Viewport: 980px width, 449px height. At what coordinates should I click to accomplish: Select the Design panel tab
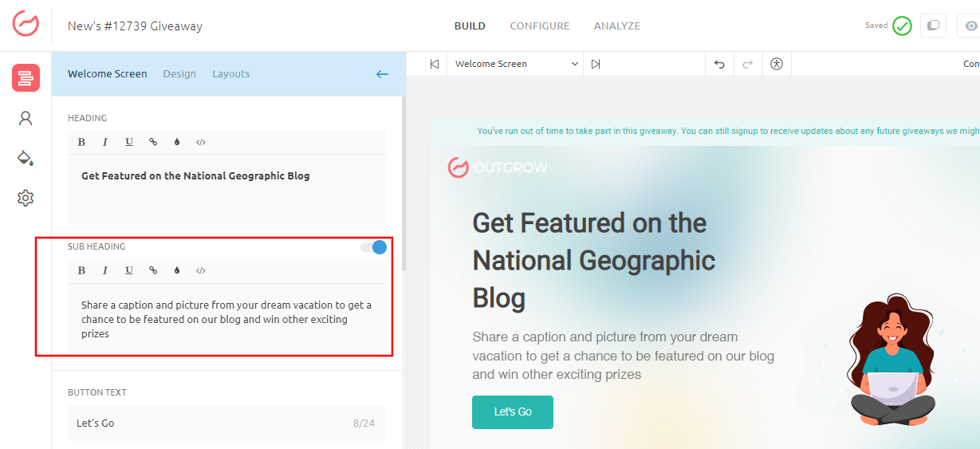179,74
